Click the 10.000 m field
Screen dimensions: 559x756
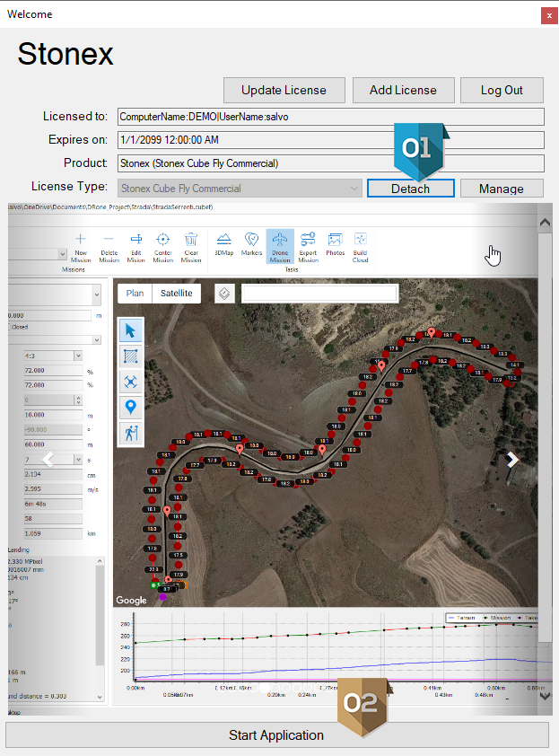[x=54, y=415]
